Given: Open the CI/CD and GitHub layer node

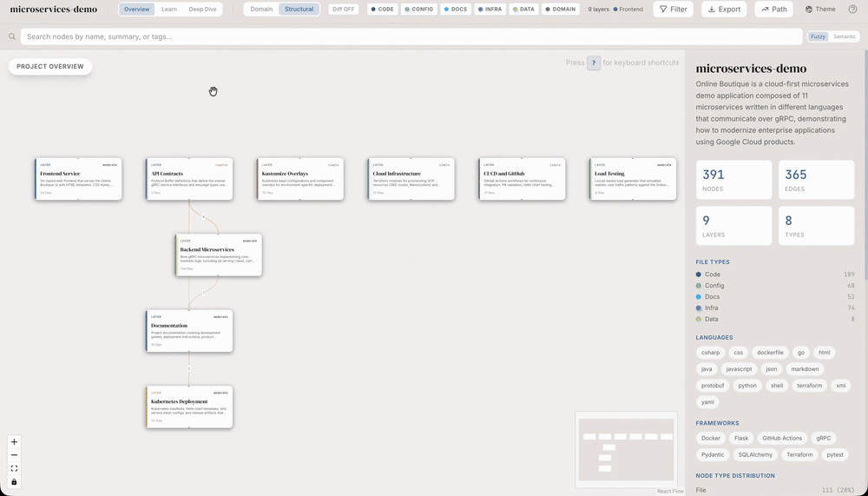Looking at the screenshot, I should (522, 179).
